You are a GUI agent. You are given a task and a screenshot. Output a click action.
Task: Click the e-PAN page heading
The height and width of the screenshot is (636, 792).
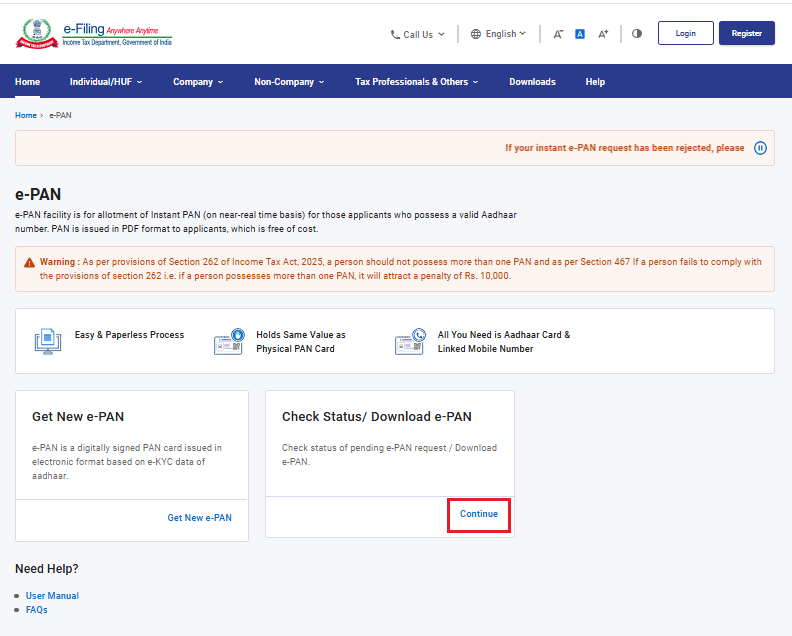coord(38,194)
